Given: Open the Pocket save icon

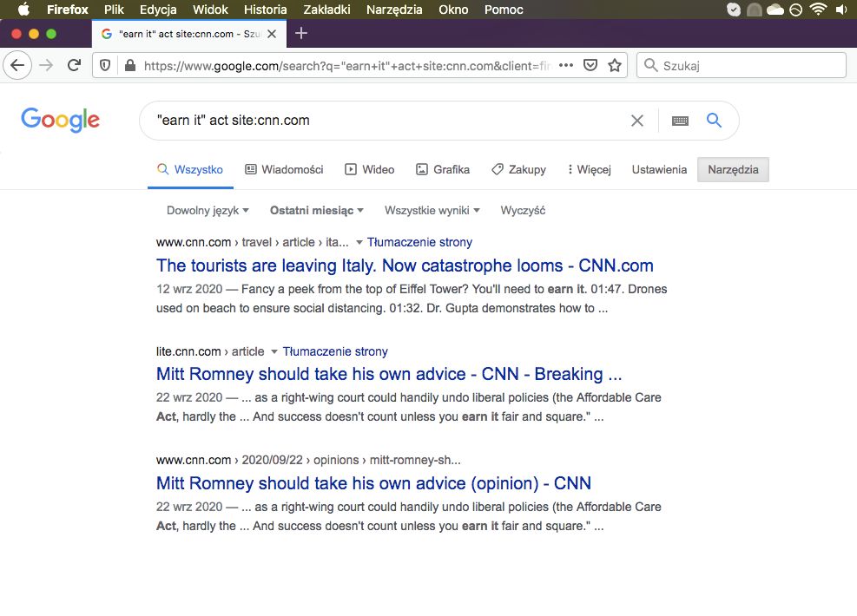Looking at the screenshot, I should 590,65.
